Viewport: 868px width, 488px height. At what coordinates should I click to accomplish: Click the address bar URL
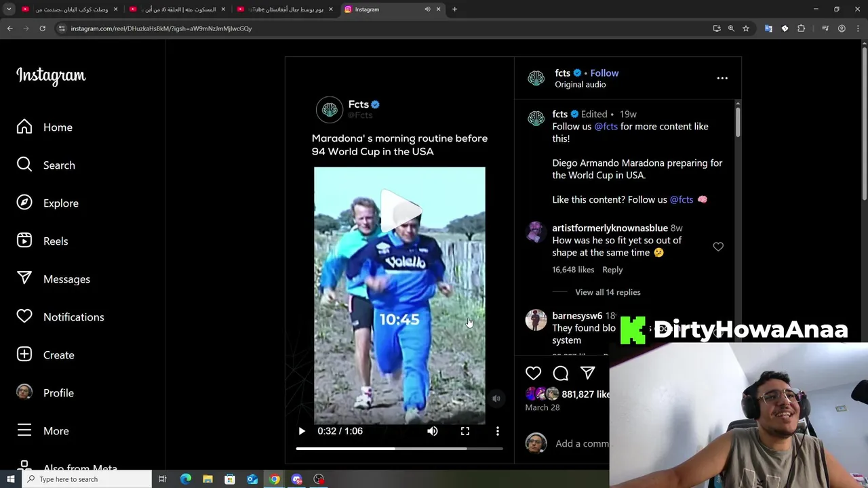point(161,28)
